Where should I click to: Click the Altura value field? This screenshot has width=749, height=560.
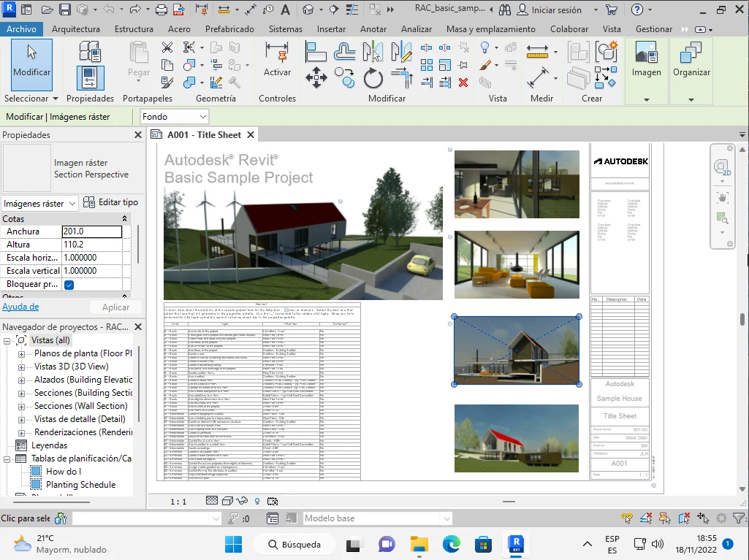tap(92, 245)
